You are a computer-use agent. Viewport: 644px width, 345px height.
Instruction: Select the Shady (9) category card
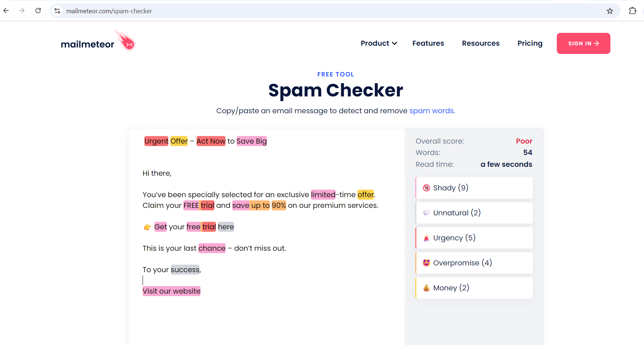coord(474,188)
